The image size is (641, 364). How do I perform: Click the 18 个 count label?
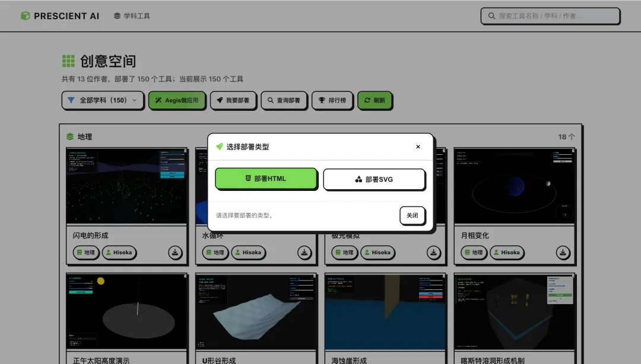[566, 137]
